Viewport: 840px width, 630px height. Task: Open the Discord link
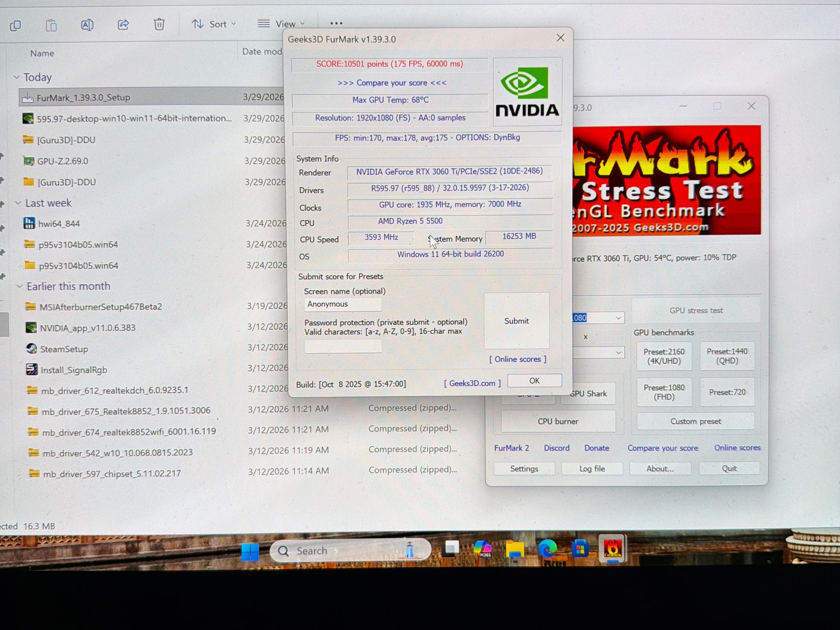(557, 448)
